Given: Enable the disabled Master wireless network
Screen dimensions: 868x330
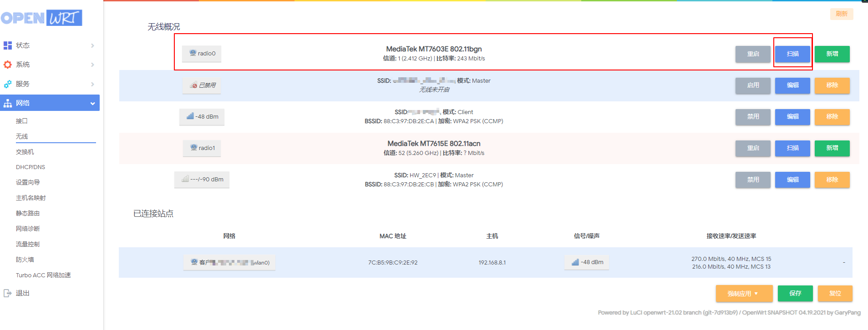Looking at the screenshot, I should click(753, 85).
